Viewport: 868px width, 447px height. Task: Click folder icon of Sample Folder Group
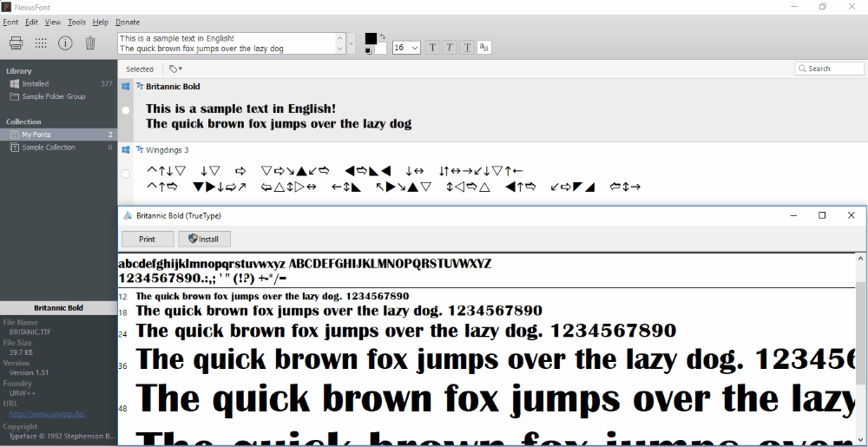(15, 96)
